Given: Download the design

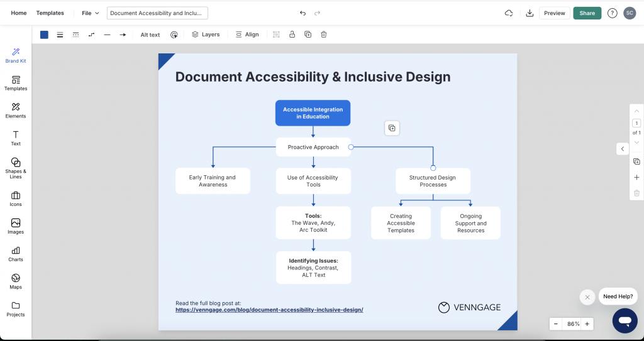Looking at the screenshot, I should (530, 13).
